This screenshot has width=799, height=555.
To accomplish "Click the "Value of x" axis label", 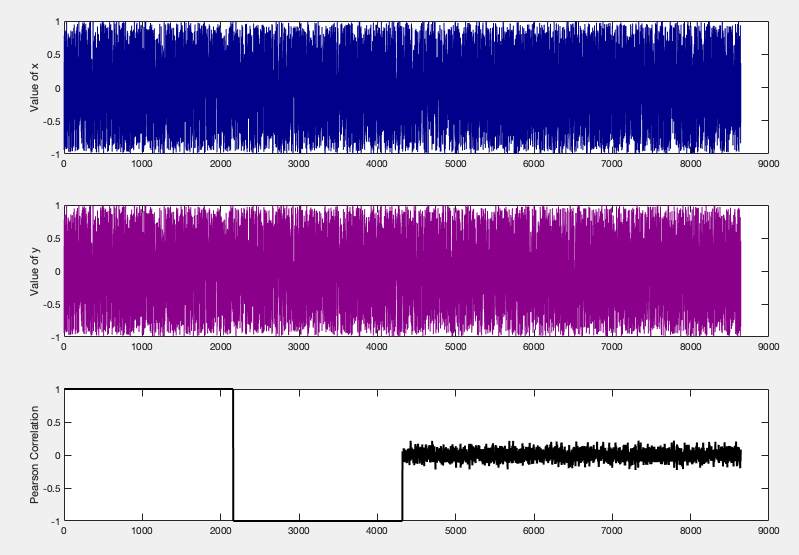I will [34, 88].
